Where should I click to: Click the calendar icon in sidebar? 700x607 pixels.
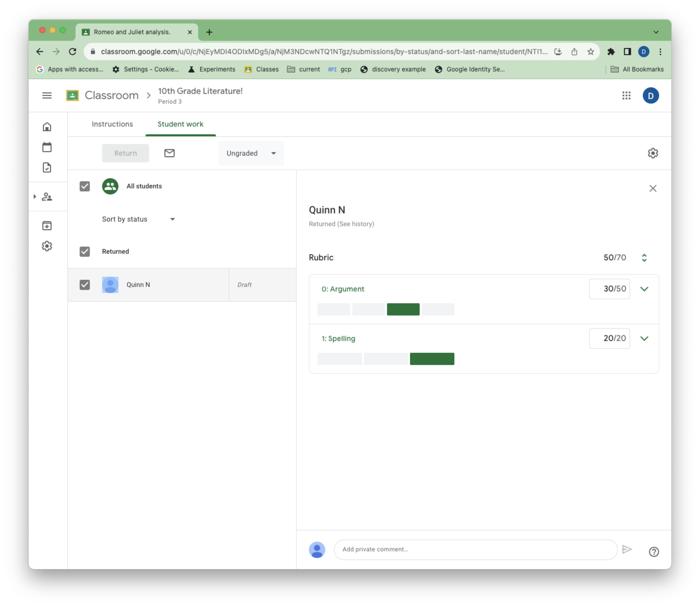tap(48, 147)
